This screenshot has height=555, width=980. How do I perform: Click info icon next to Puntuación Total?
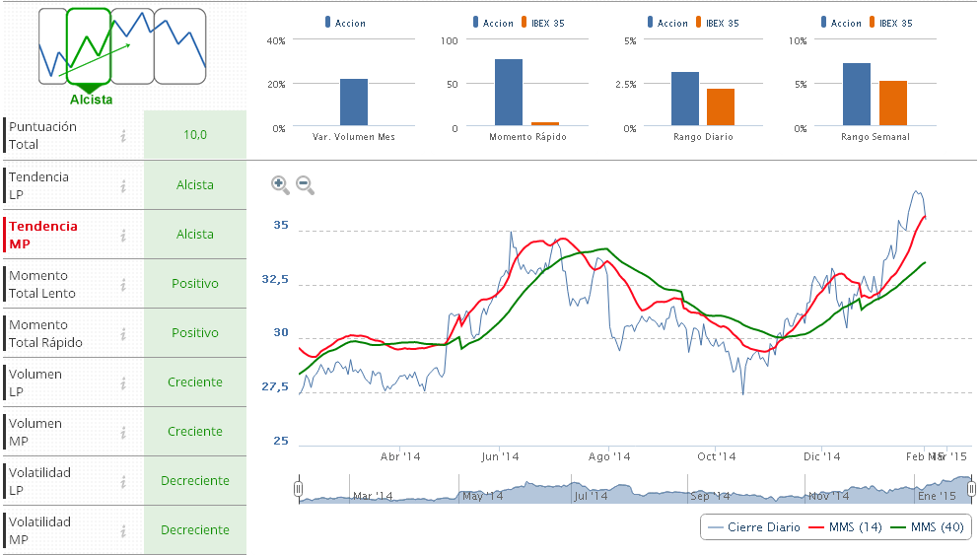[123, 136]
